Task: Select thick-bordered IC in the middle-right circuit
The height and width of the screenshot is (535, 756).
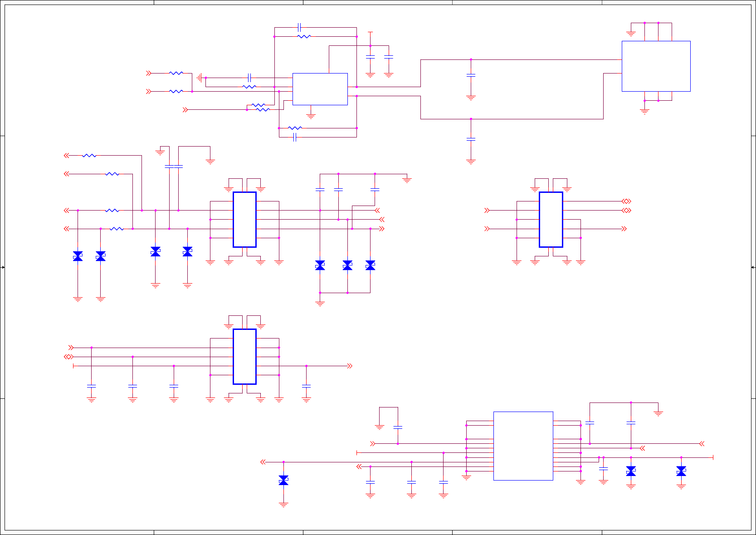Action: coord(551,220)
